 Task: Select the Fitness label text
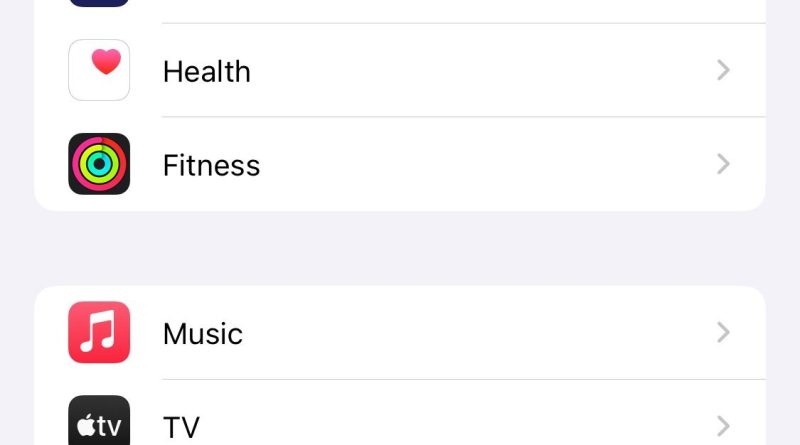(211, 165)
